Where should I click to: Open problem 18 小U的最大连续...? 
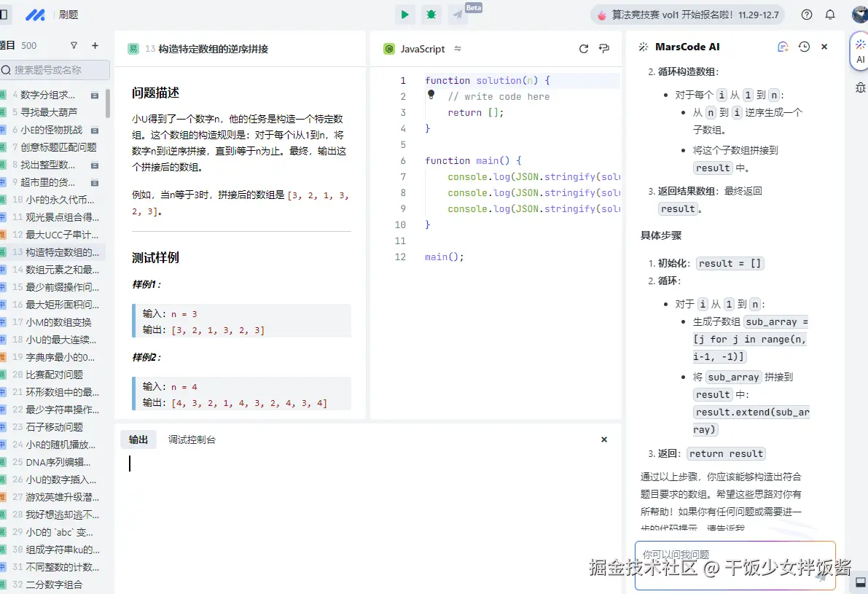pos(61,340)
